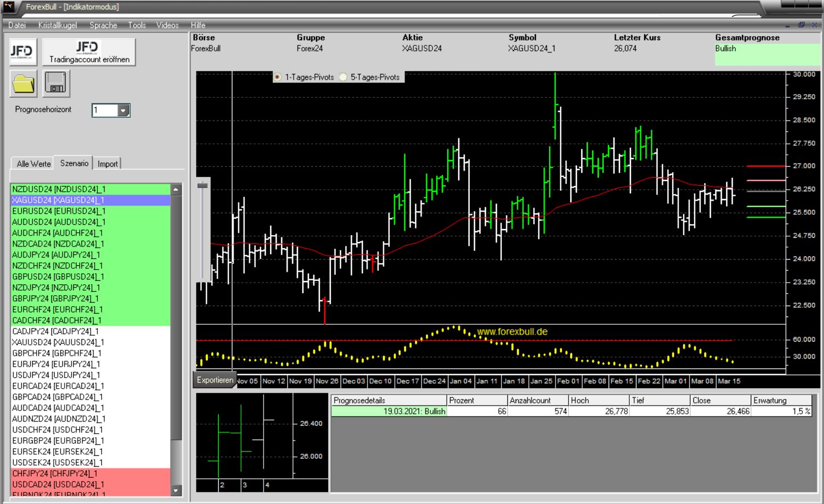Screen dimensions: 824x504
Task: Select AUDCAD24 in the symbol list
Action: pyautogui.click(x=91, y=408)
